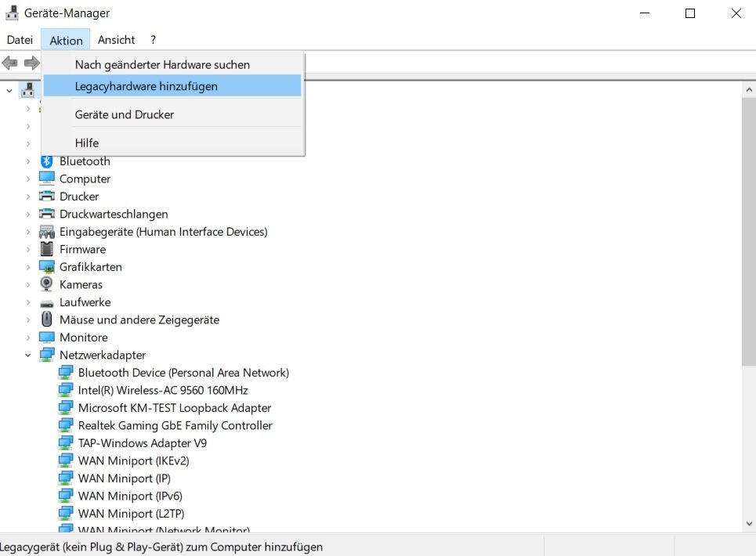The image size is (756, 556).
Task: Click the icon beside Intel(R) Wireless-AC 9560
Action: click(66, 390)
